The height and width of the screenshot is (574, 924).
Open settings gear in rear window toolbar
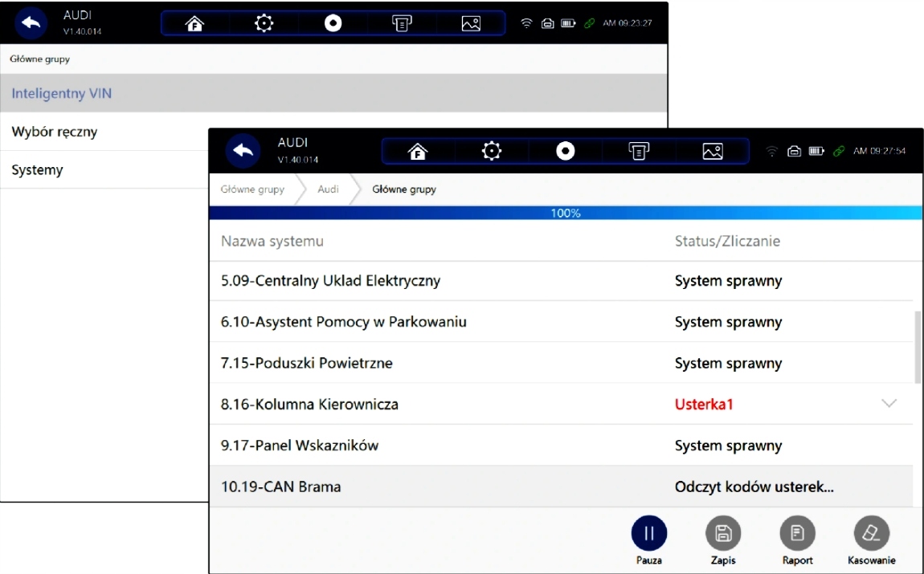pyautogui.click(x=264, y=23)
